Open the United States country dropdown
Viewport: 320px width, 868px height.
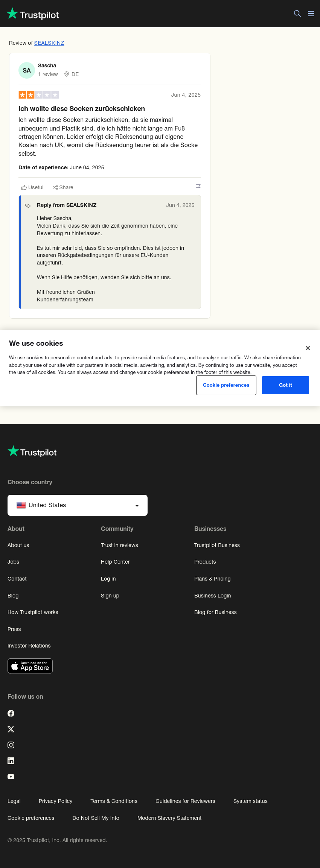(78, 505)
